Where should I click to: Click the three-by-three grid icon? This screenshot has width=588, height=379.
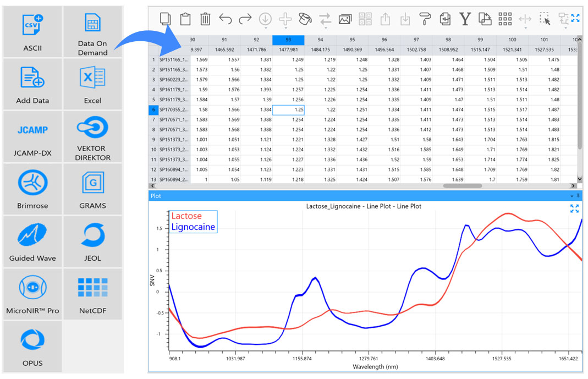[505, 19]
